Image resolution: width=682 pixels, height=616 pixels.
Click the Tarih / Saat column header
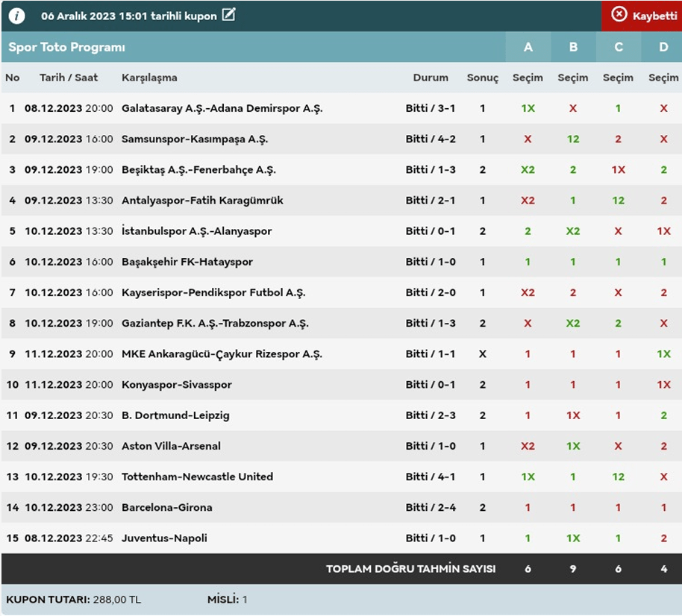click(69, 78)
